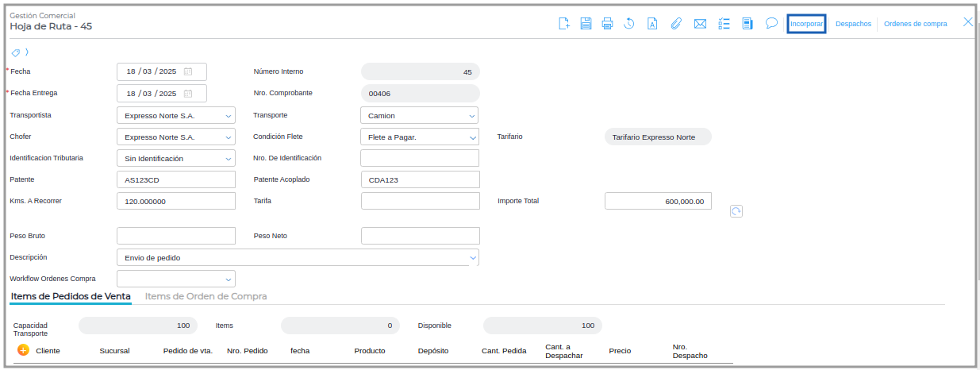Open the Despachos link
Screen dimensions: 980x370
point(853,24)
